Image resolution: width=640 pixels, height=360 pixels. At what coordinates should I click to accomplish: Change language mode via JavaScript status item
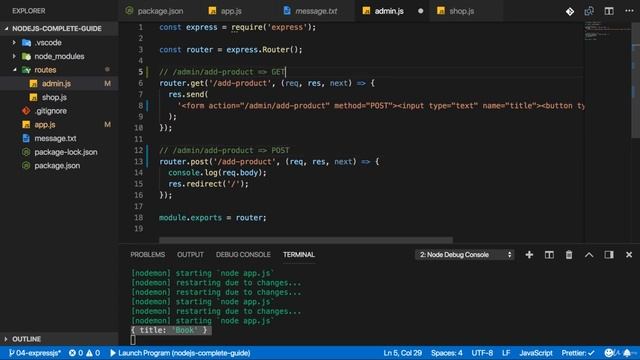[536, 353]
